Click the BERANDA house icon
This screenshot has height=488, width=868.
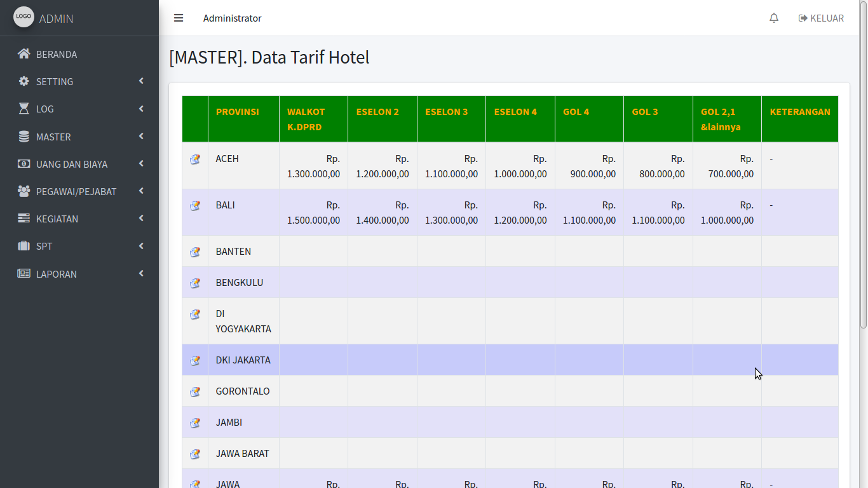click(24, 54)
